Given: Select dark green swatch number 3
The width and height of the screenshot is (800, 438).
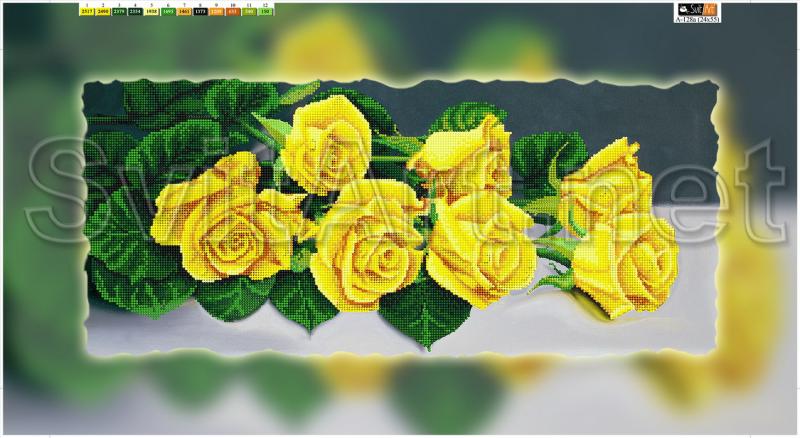Looking at the screenshot, I should point(119,10).
